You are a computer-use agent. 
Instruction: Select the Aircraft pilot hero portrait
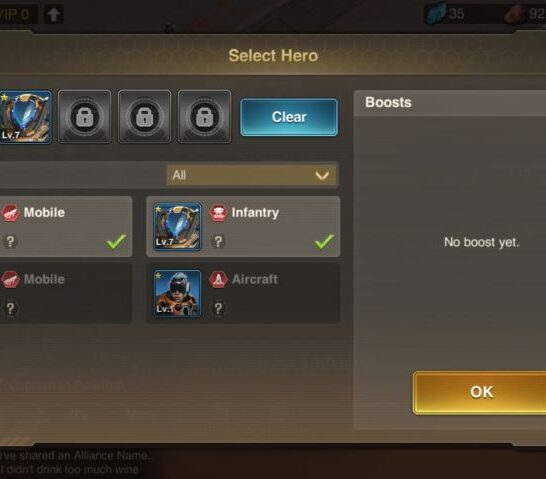pyautogui.click(x=177, y=293)
